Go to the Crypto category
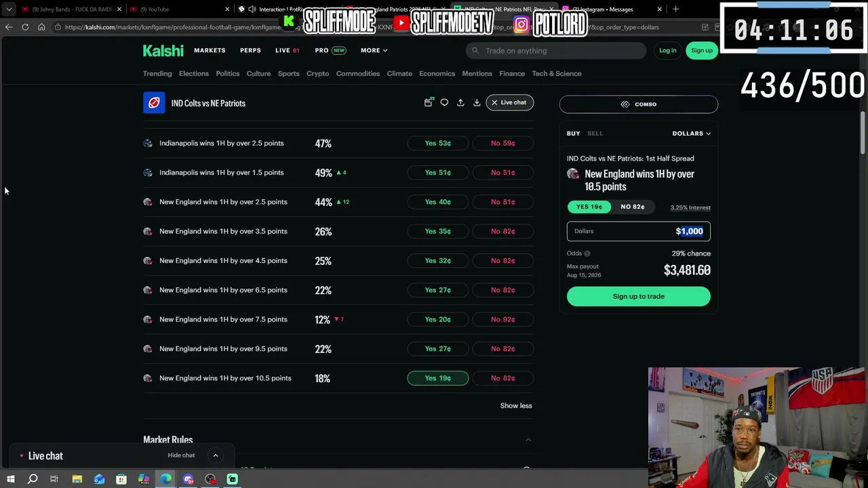Image resolution: width=868 pixels, height=488 pixels. pos(317,73)
